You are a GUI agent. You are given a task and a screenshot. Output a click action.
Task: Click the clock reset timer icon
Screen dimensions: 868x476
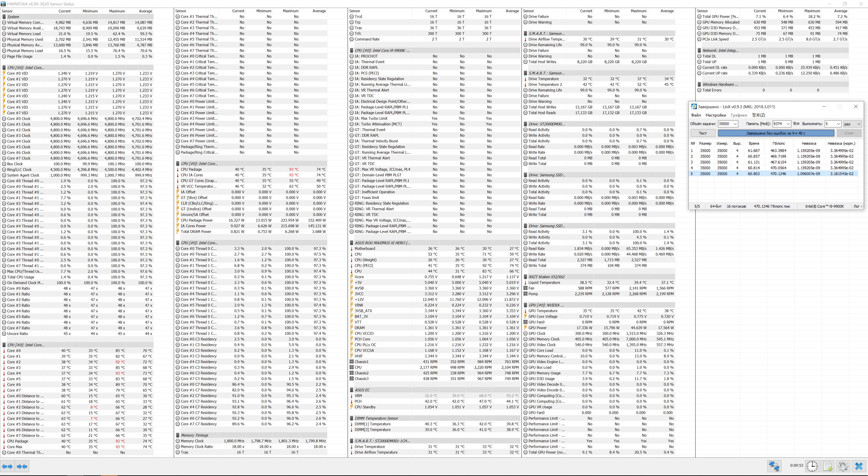tap(812, 466)
